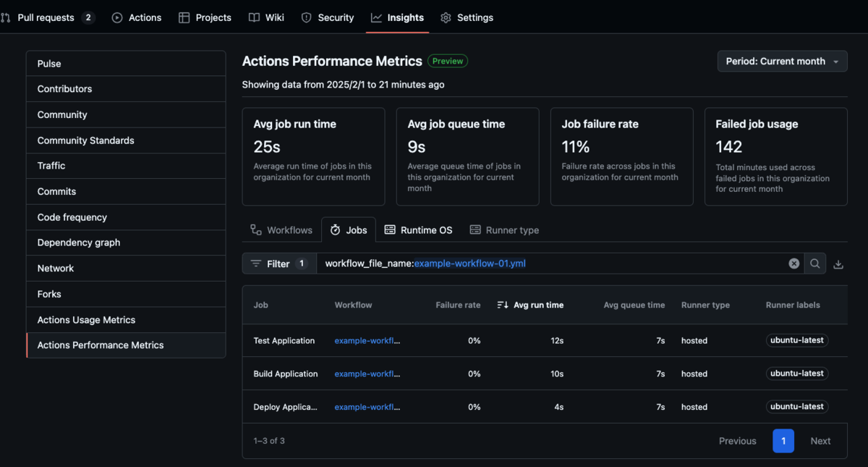Image resolution: width=868 pixels, height=467 pixels.
Task: Open the Pull requests tab
Action: click(x=48, y=17)
